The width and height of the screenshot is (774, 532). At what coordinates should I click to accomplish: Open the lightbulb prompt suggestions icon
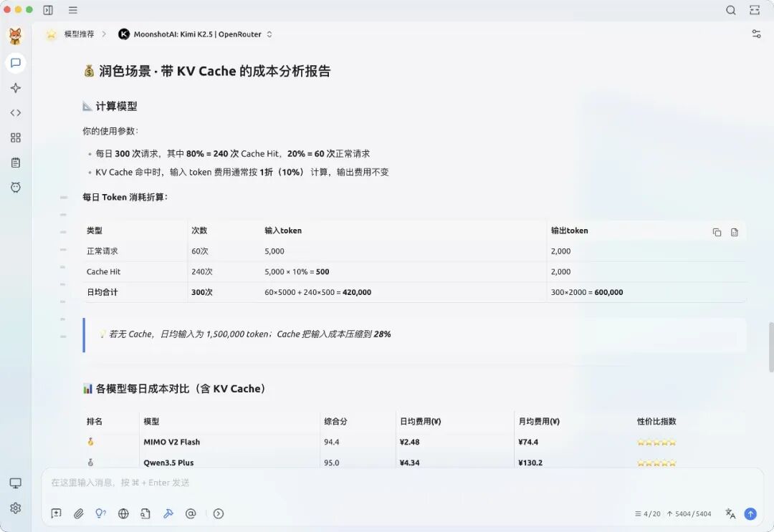coord(101,513)
